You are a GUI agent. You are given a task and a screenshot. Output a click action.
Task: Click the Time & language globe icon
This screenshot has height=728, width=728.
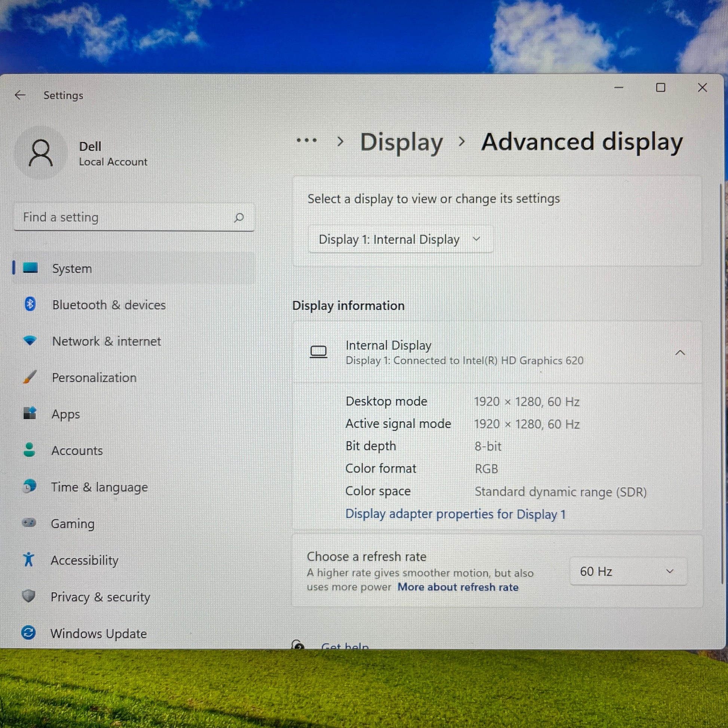point(30,486)
